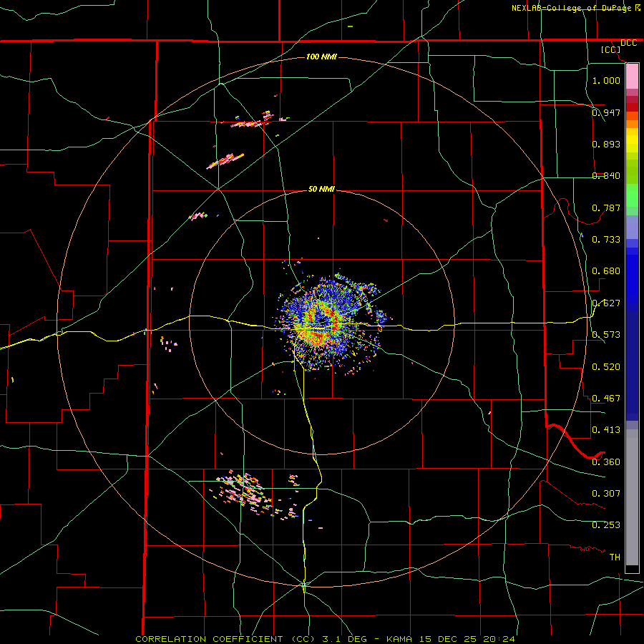The width and height of the screenshot is (644, 644).
Task: Click the 0.627 legend value
Action: coord(606,303)
